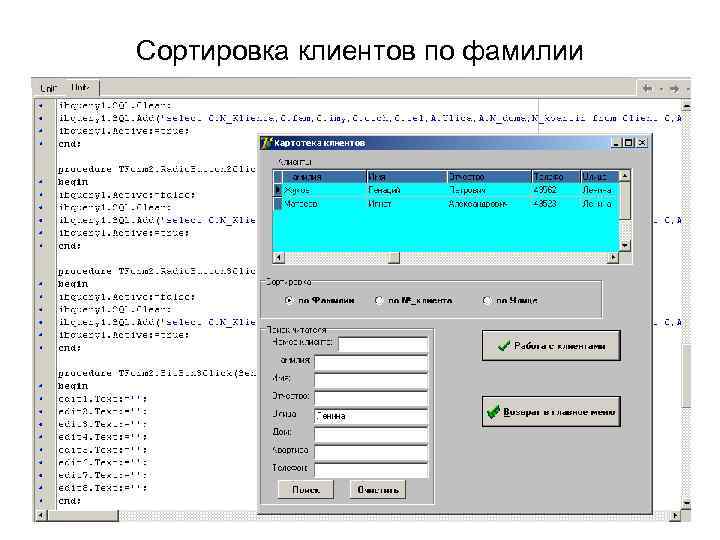Click the Картотека клиентов title bar icon

pyautogui.click(x=266, y=143)
